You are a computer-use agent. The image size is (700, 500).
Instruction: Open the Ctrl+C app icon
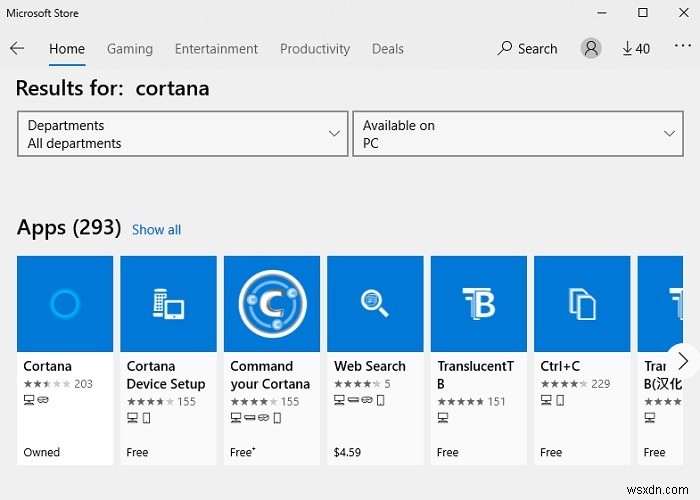[x=582, y=304]
